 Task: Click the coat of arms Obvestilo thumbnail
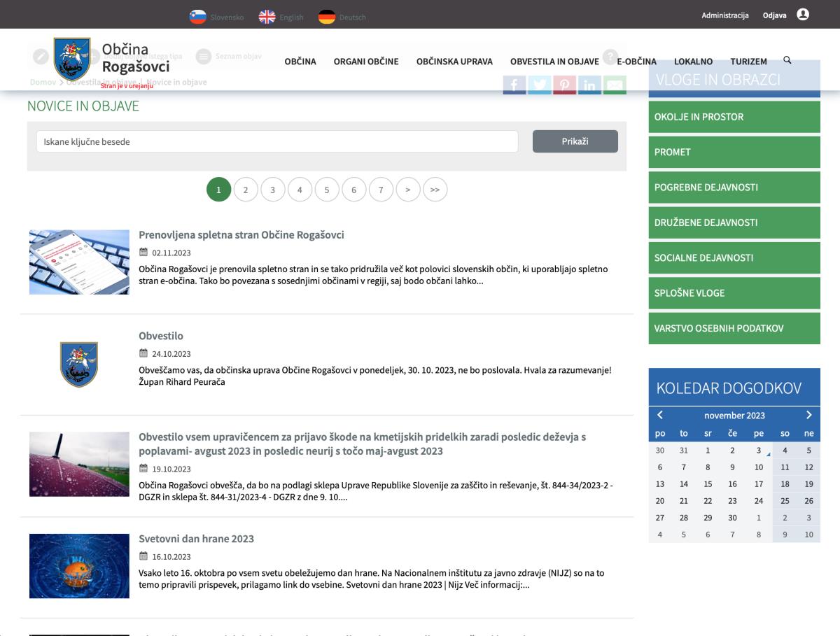(x=79, y=365)
